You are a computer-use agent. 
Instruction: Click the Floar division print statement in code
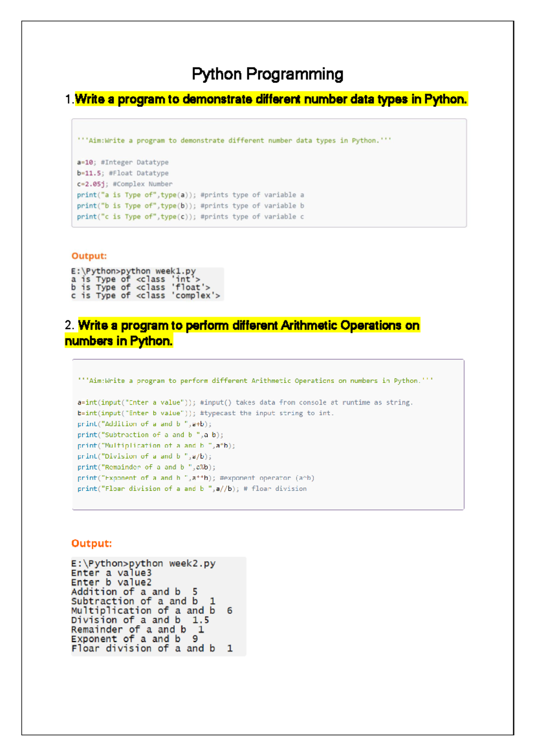click(192, 489)
